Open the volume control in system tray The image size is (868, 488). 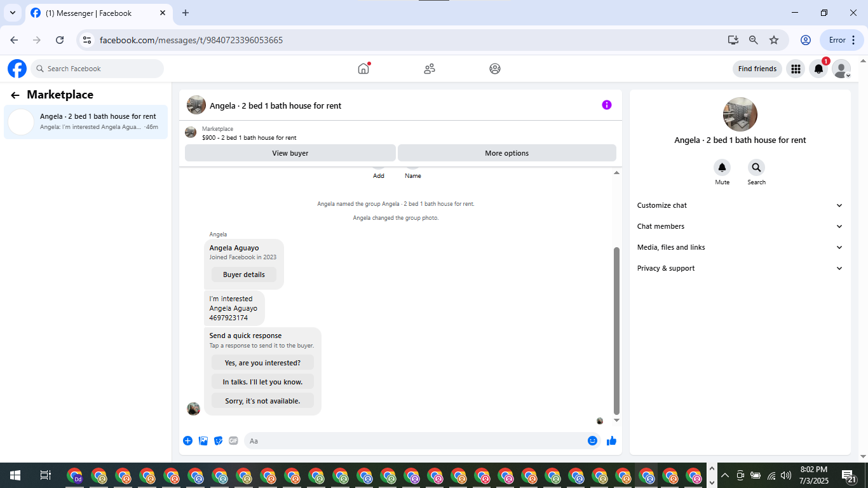tap(786, 475)
